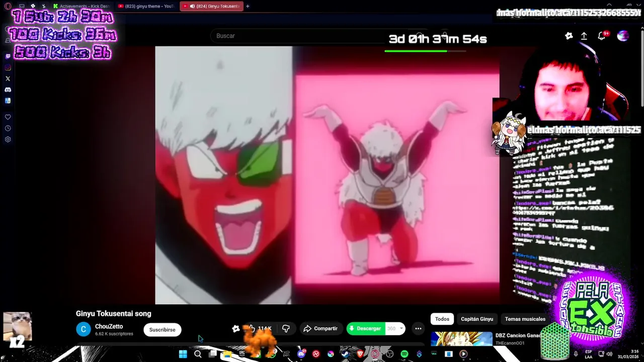Switch to the ginyu theme YouTube tab

click(x=146, y=6)
